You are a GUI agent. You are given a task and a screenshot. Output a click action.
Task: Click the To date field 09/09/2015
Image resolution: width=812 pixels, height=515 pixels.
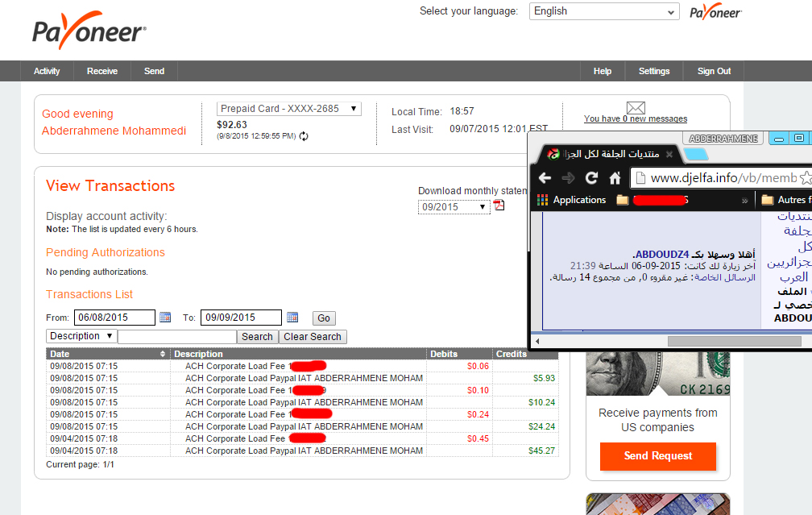click(x=241, y=318)
